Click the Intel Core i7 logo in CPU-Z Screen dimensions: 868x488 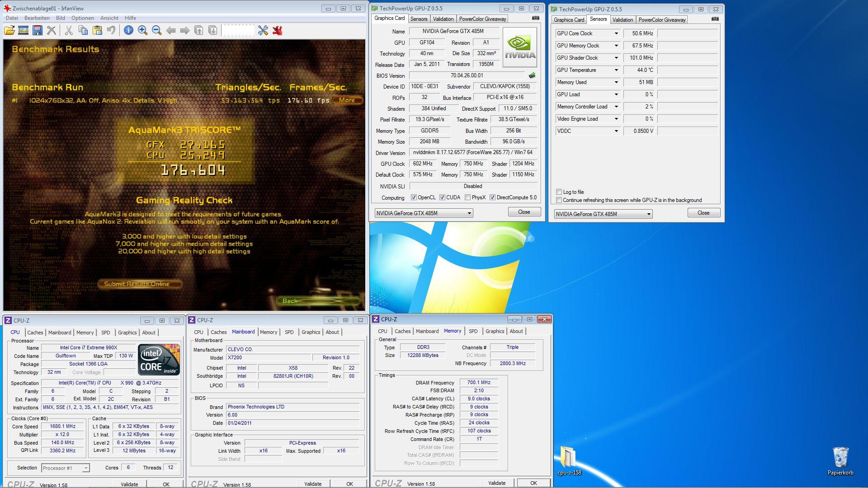coord(159,360)
